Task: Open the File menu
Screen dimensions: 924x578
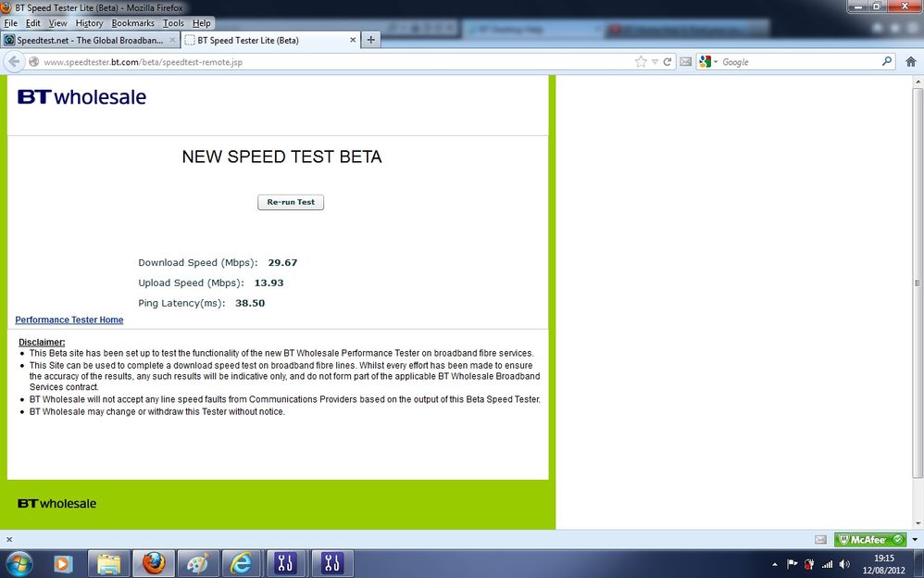Action: coord(10,23)
